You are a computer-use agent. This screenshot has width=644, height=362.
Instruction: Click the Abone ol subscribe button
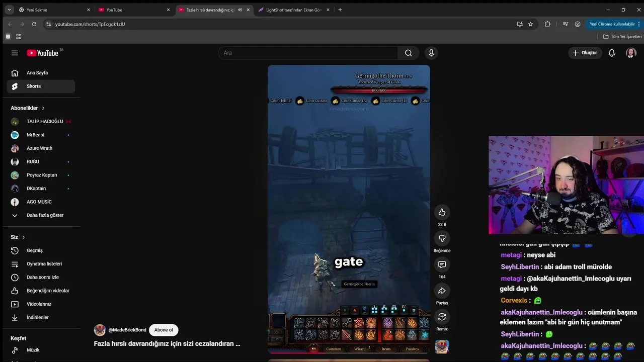(x=164, y=330)
